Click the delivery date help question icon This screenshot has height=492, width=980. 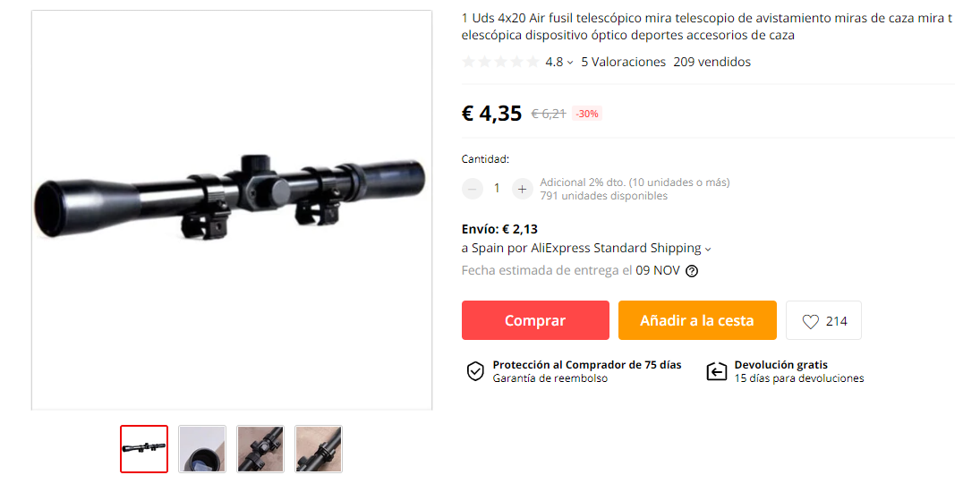(x=692, y=271)
